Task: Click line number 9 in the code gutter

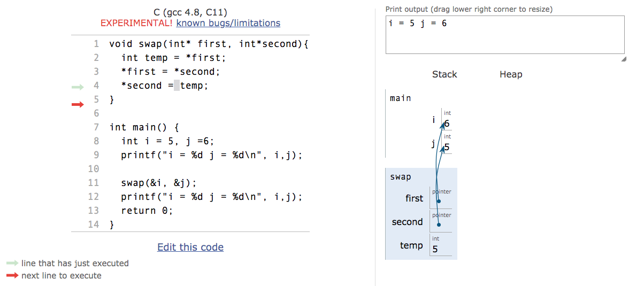Action: 96,155
